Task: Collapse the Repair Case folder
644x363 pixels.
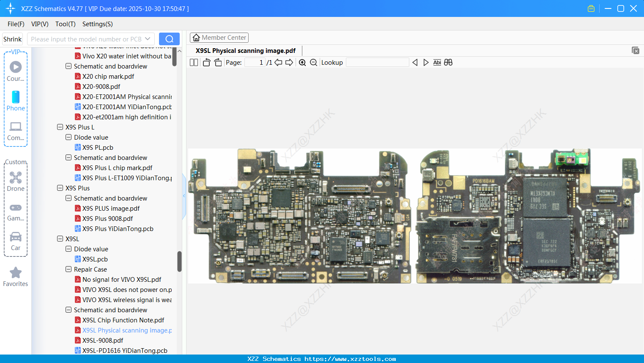Action: pos(68,269)
